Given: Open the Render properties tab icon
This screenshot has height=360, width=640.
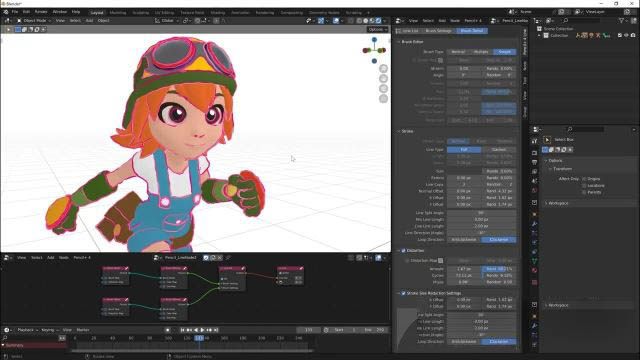Looking at the screenshot, I should click(535, 153).
